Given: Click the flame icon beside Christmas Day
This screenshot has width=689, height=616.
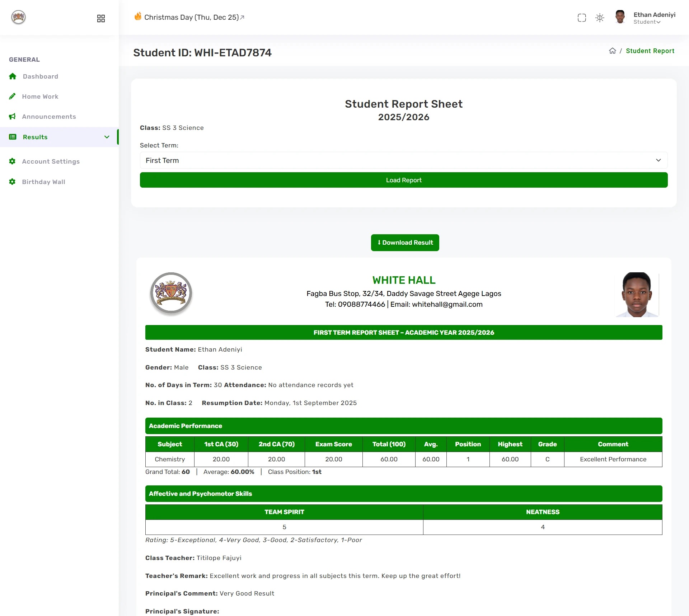Looking at the screenshot, I should (138, 16).
